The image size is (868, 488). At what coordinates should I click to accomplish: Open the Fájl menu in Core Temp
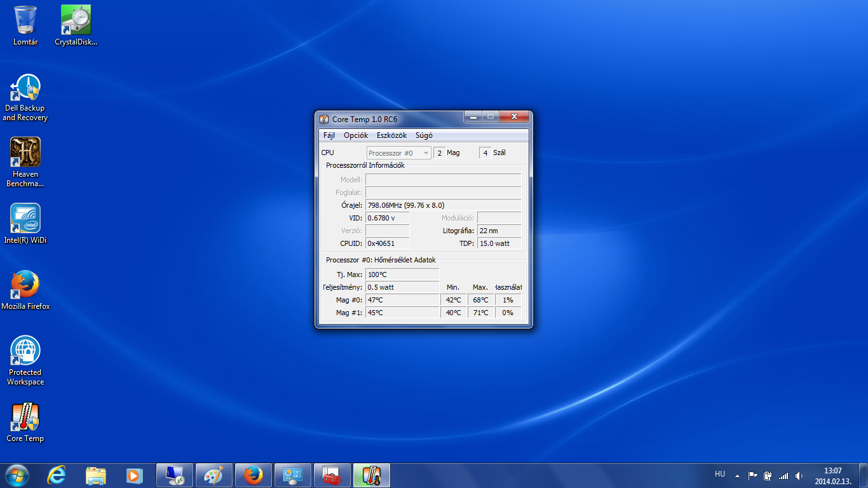[x=329, y=135]
